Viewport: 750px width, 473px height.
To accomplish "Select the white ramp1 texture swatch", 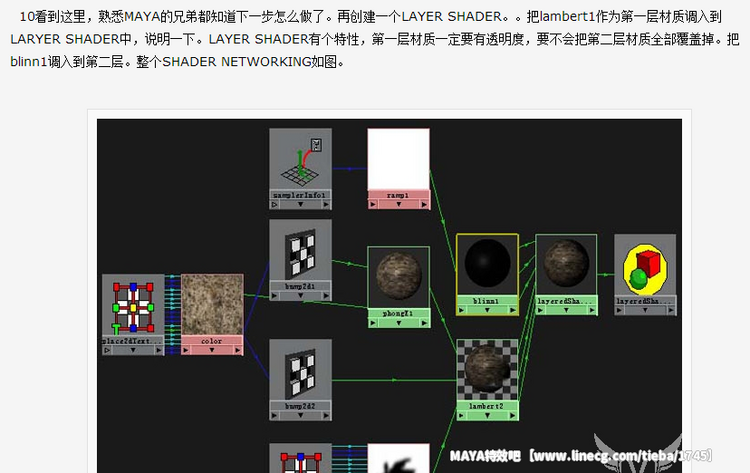I will [x=398, y=159].
